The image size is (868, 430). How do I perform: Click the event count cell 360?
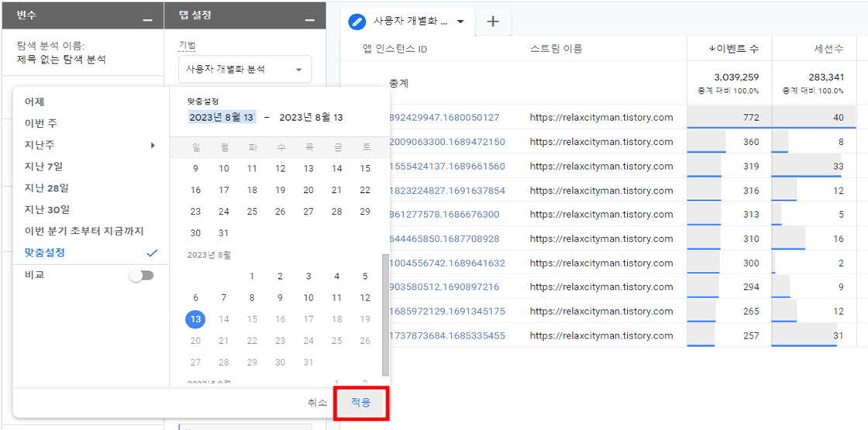point(729,142)
